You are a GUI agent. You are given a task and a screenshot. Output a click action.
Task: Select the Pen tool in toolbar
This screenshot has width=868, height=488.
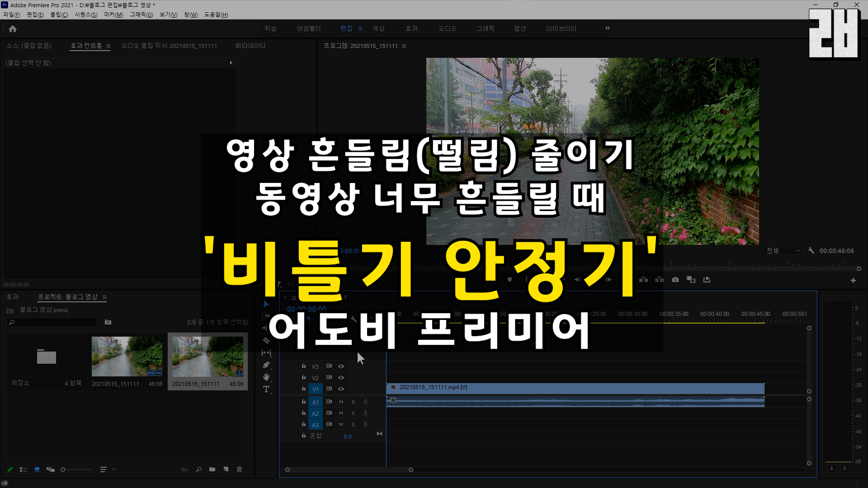(266, 365)
